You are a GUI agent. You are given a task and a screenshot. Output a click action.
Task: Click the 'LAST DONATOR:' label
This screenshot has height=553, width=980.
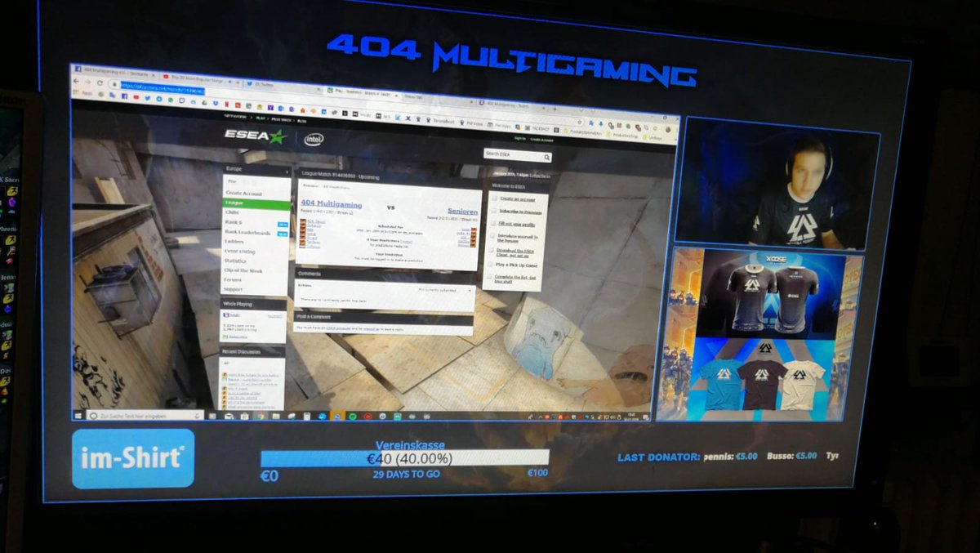click(659, 457)
